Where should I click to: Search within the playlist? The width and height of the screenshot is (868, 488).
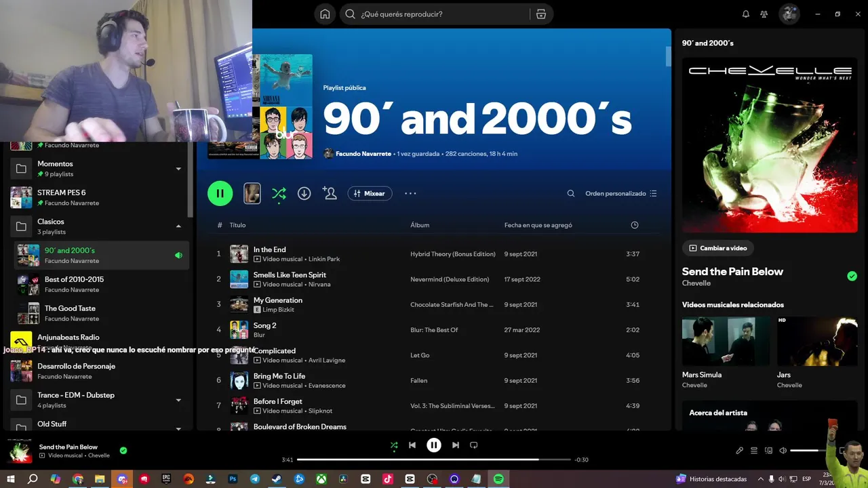pyautogui.click(x=571, y=193)
